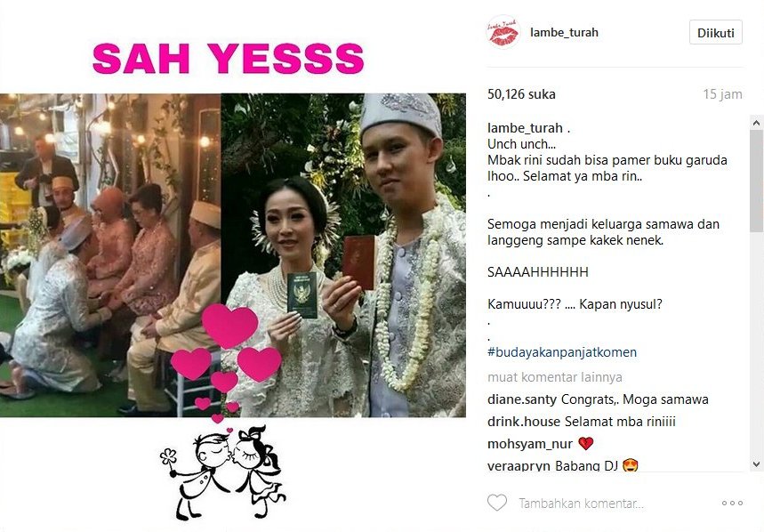Viewport: 764px width, 532px height.
Task: Toggle the Diikuti following button
Action: click(716, 33)
